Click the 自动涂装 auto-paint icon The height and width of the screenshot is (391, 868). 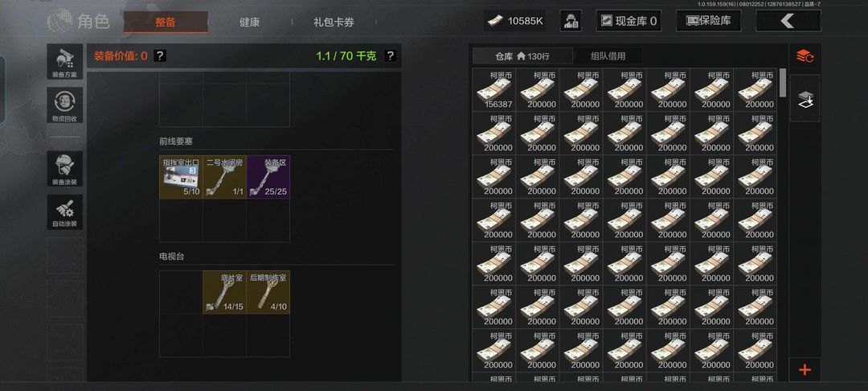tap(65, 212)
